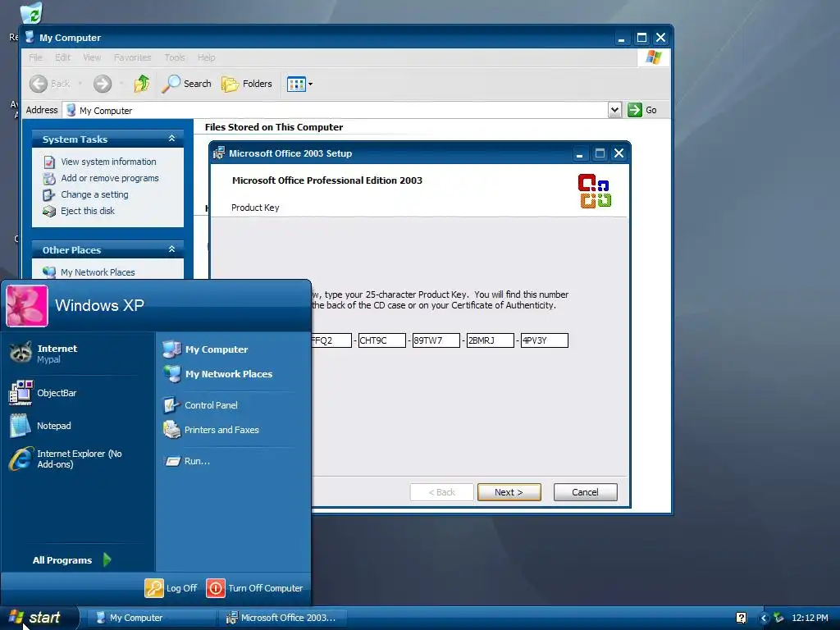Click Change a setting link
Screen dimensions: 840x630
click(x=94, y=194)
